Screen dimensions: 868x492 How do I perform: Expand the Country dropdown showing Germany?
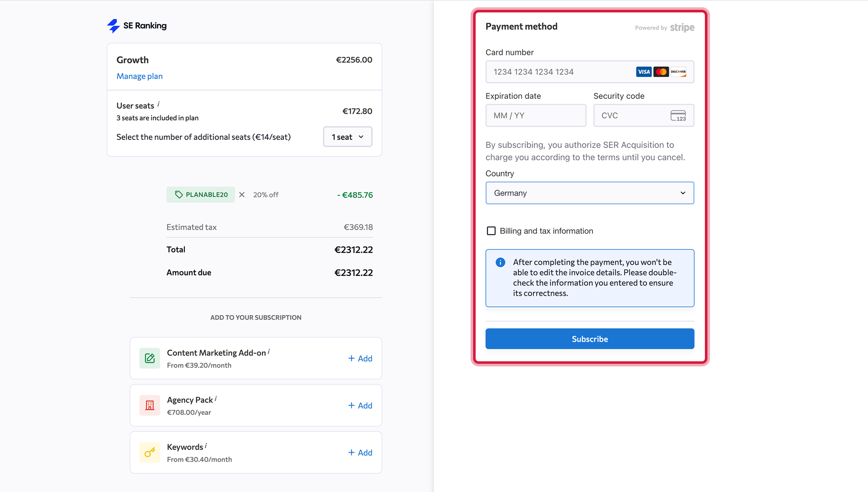[589, 193]
